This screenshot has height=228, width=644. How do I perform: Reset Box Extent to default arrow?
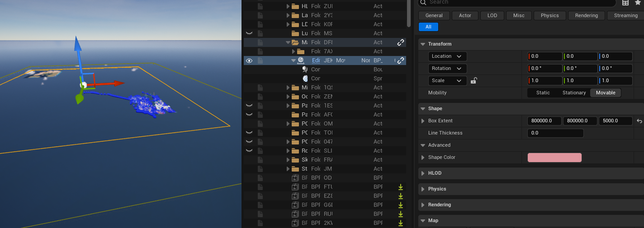point(639,121)
